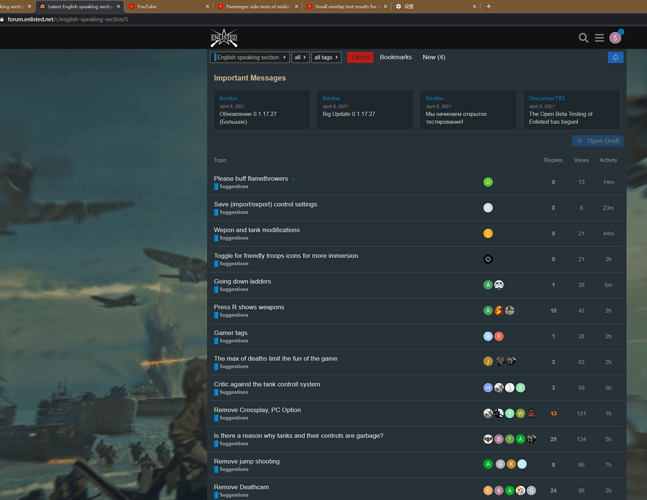Expand the English speaking section category dropdown

[250, 57]
